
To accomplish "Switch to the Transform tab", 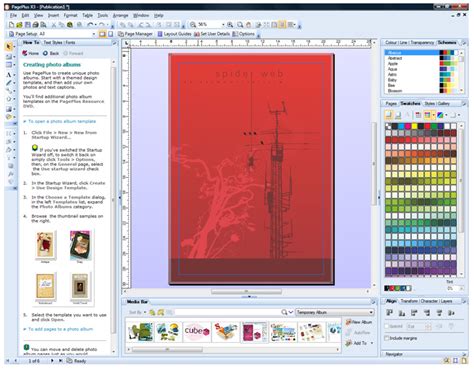I will pyautogui.click(x=409, y=301).
